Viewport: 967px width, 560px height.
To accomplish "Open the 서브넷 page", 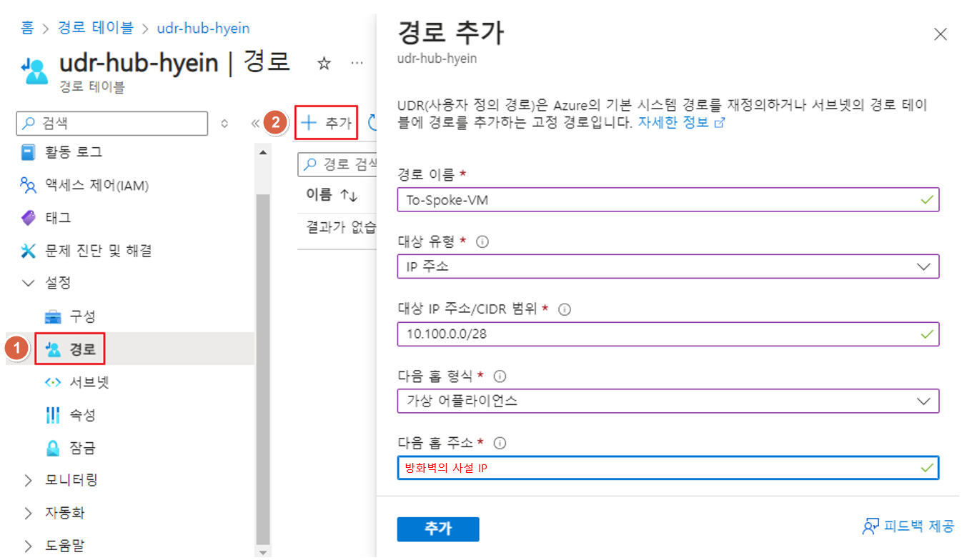I will pyautogui.click(x=89, y=382).
